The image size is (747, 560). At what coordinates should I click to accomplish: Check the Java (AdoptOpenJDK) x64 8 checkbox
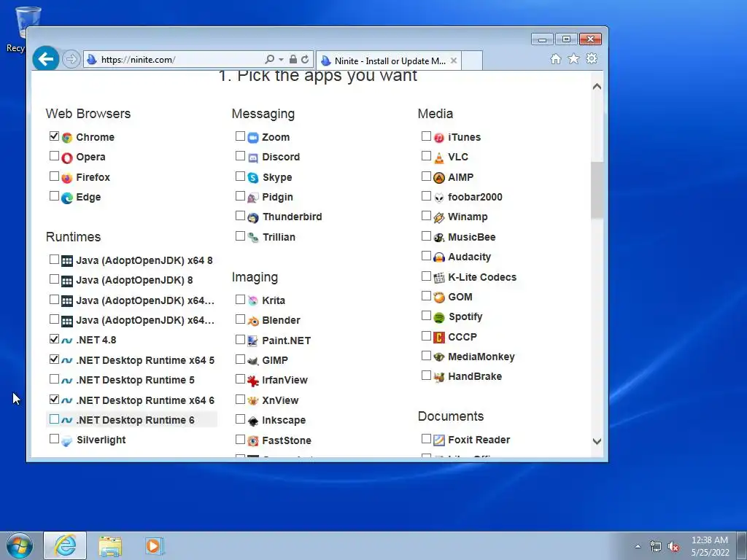(x=54, y=260)
